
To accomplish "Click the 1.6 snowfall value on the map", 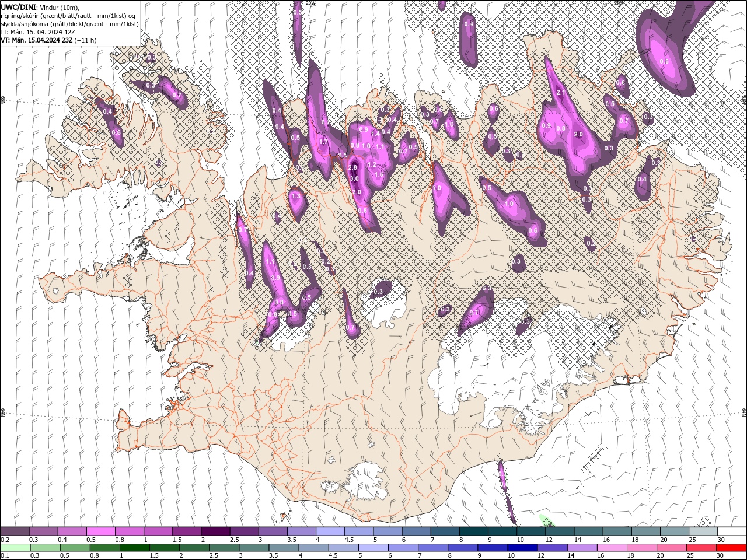I will coord(379,174).
